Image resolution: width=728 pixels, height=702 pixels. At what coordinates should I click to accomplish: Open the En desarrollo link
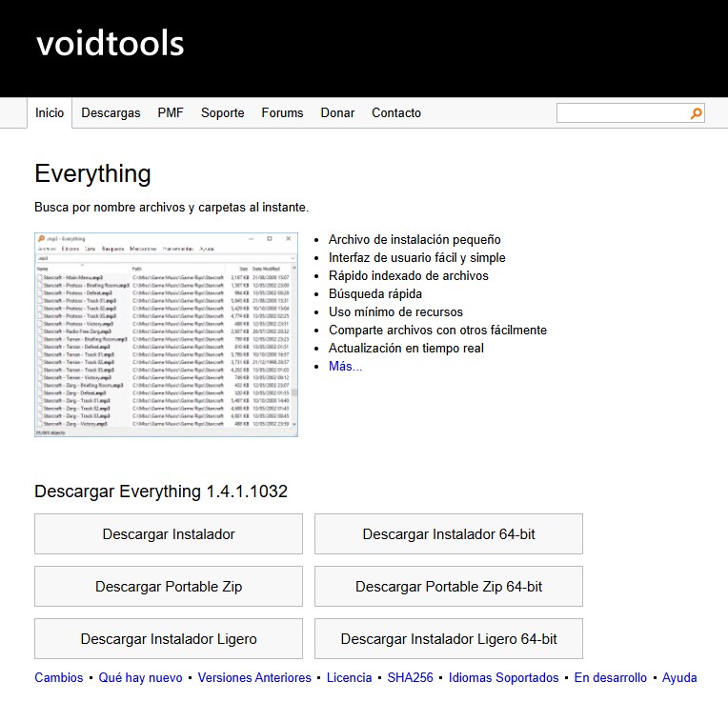pyautogui.click(x=610, y=677)
